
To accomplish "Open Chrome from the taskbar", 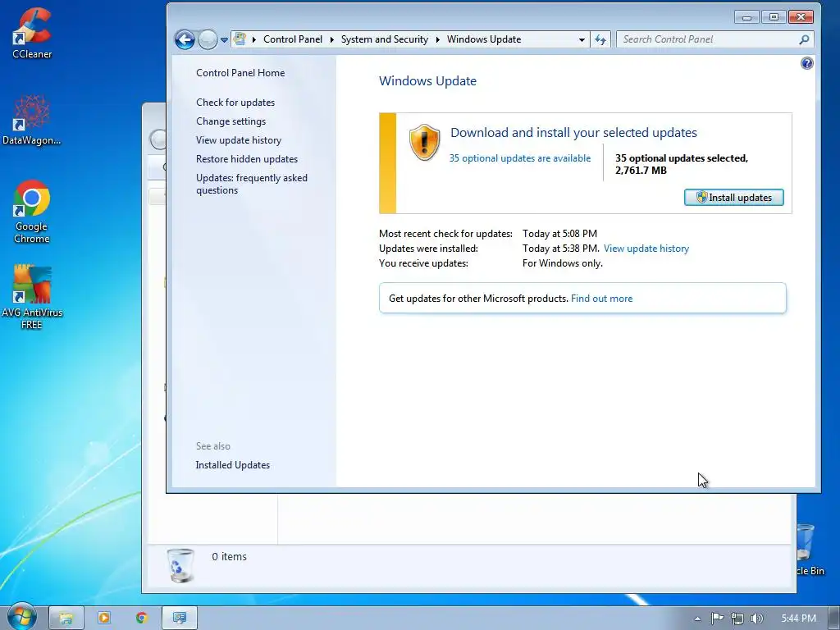I will click(x=141, y=619).
